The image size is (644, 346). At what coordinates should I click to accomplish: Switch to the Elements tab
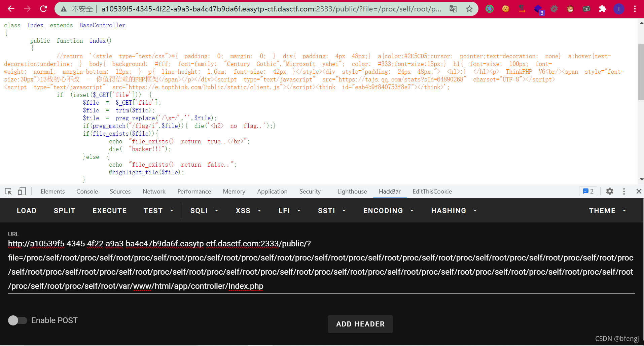pyautogui.click(x=52, y=192)
